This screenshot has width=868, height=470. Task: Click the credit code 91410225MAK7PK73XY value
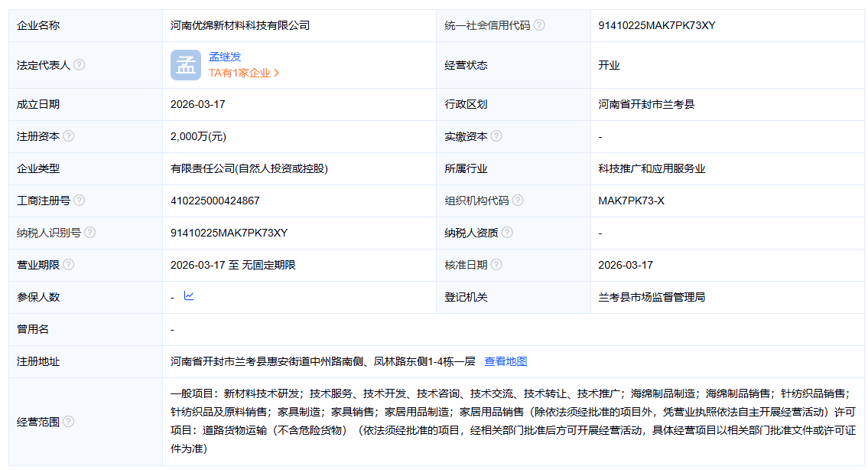click(657, 25)
